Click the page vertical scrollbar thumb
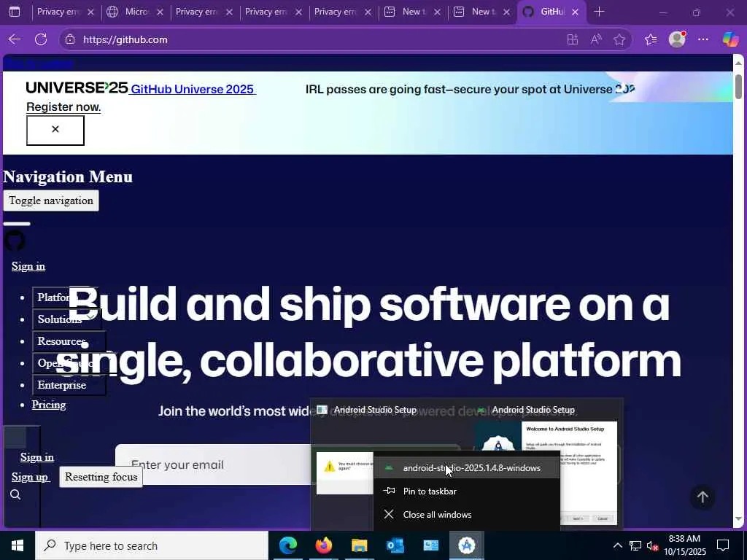The height and width of the screenshot is (560, 747). 738,87
